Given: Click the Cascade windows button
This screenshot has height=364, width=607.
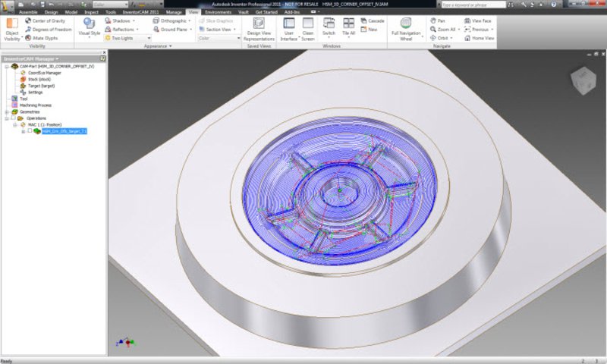Looking at the screenshot, I should click(375, 20).
